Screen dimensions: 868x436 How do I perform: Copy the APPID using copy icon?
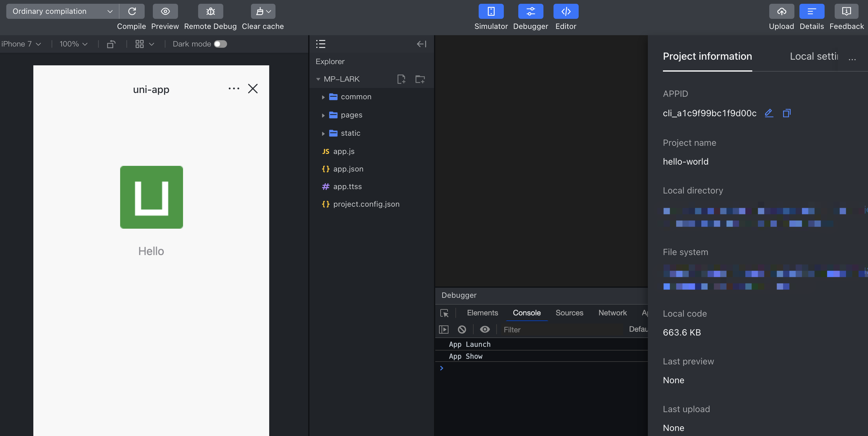(787, 113)
